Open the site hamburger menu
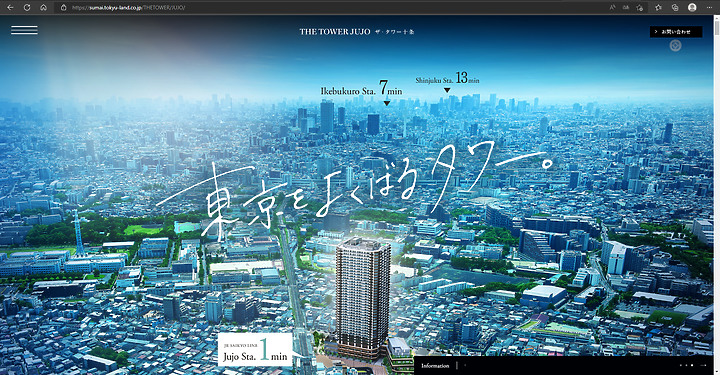This screenshot has height=375, width=720. (24, 30)
